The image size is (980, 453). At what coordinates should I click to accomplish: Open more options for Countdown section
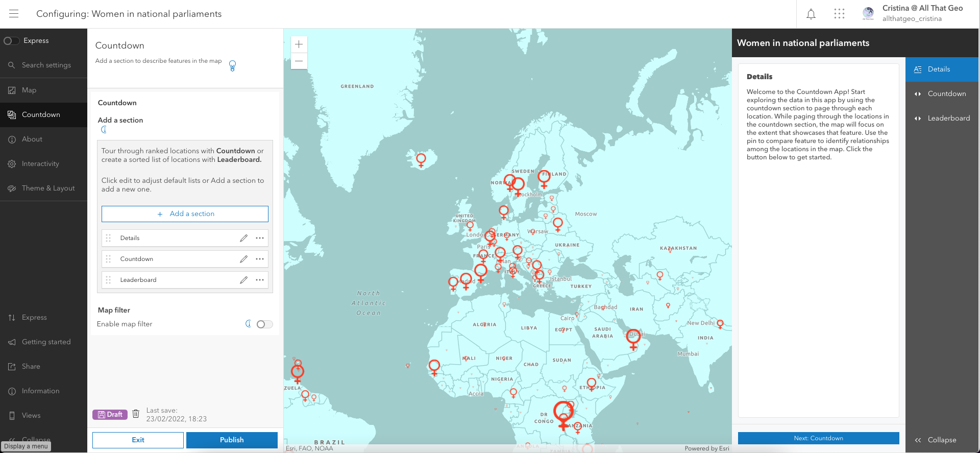point(260,259)
